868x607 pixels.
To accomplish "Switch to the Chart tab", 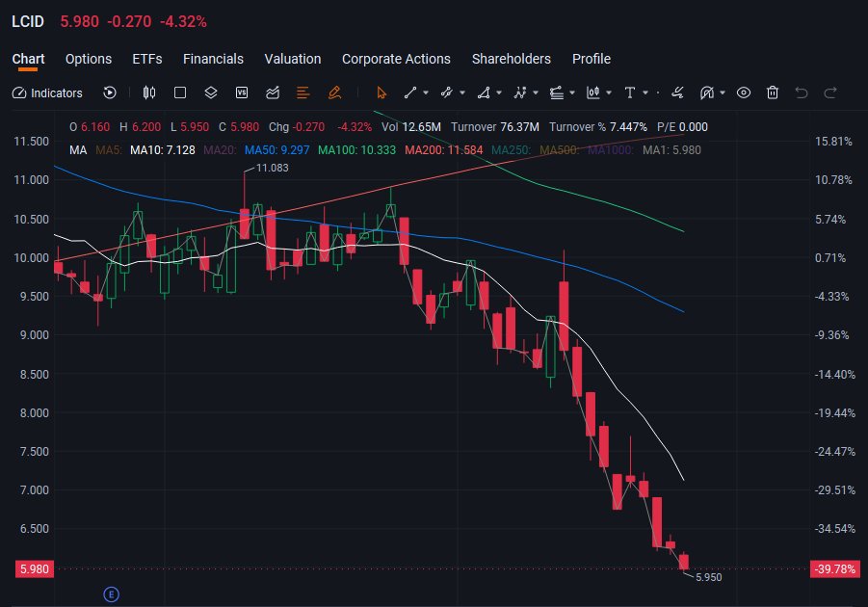I will (x=28, y=59).
